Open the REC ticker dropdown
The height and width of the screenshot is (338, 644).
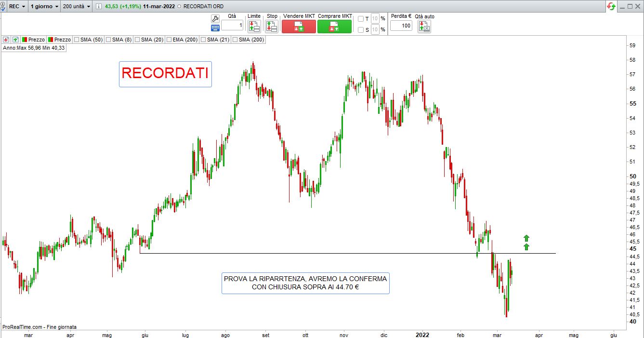pyautogui.click(x=17, y=7)
